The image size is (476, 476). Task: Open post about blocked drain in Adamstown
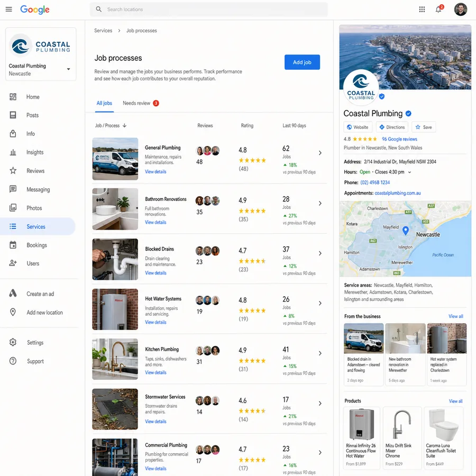(364, 354)
